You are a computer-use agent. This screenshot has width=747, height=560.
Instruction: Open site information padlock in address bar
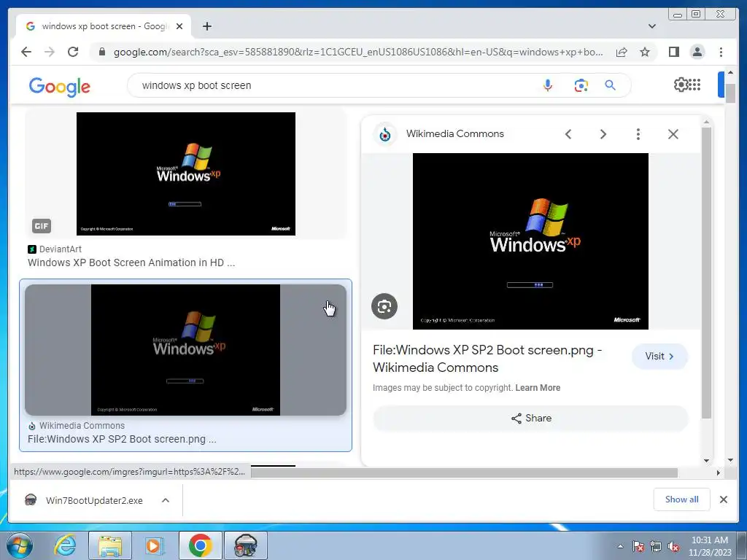point(101,52)
